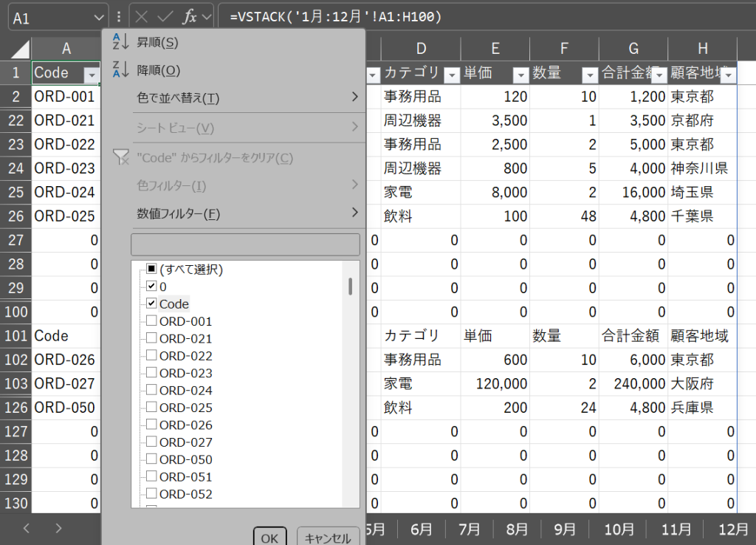Click the formula bar enter checkmark icon
The height and width of the screenshot is (545, 756).
[x=166, y=16]
